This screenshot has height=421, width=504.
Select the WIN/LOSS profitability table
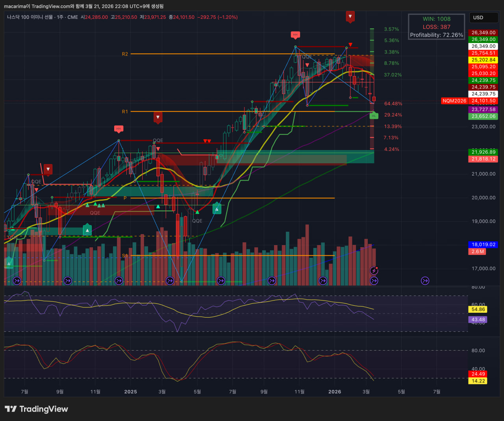[436, 27]
